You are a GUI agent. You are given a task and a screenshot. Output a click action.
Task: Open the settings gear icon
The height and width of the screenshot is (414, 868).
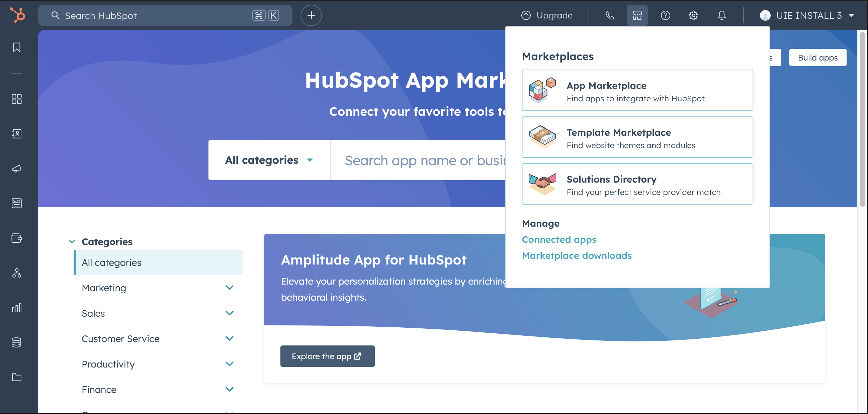coord(693,15)
